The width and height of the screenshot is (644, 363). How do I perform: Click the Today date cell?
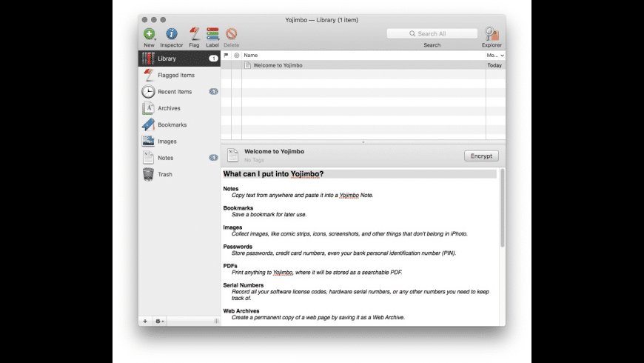[x=494, y=65]
